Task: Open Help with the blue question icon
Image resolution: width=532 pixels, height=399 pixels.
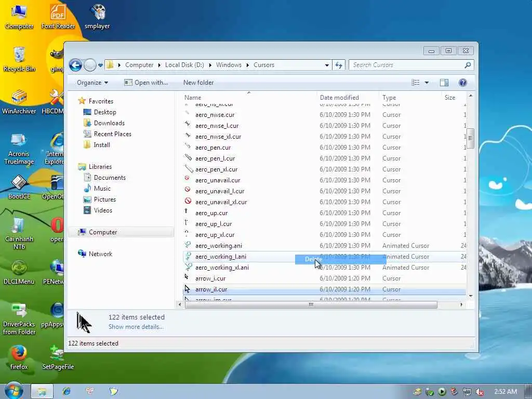Action: [462, 83]
